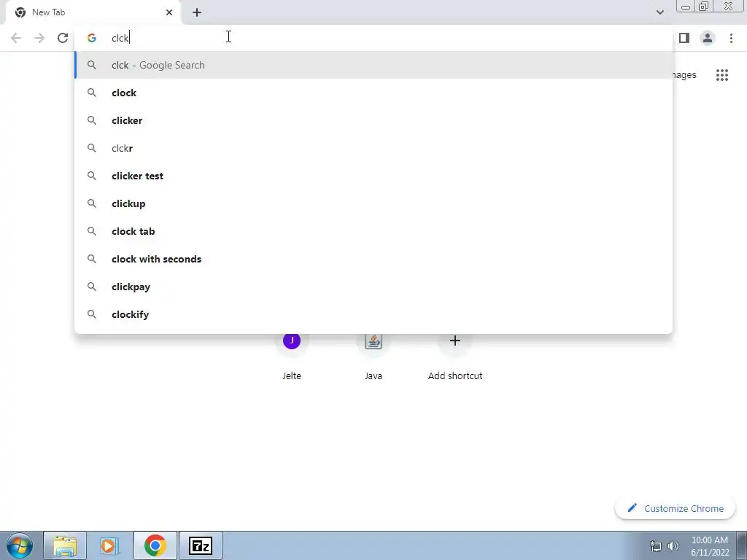The height and width of the screenshot is (560, 747).
Task: Click the Google logo icon in the address bar
Action: coord(91,38)
